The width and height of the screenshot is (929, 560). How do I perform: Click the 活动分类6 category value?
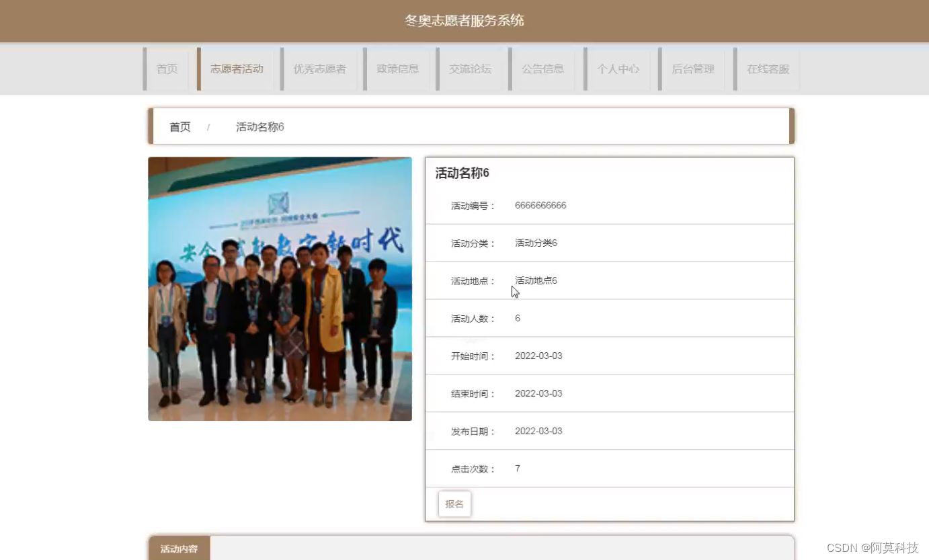click(x=535, y=243)
